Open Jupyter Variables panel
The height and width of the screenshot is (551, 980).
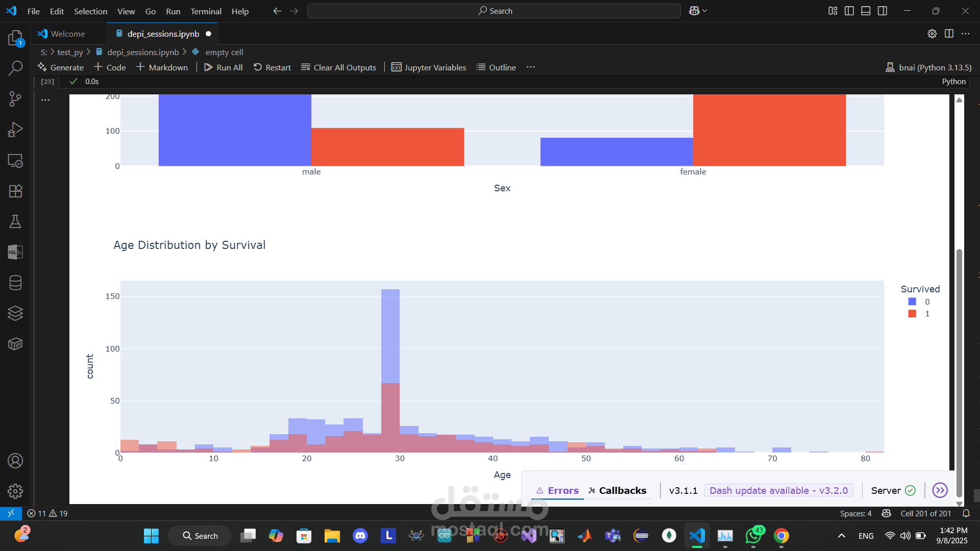click(429, 67)
